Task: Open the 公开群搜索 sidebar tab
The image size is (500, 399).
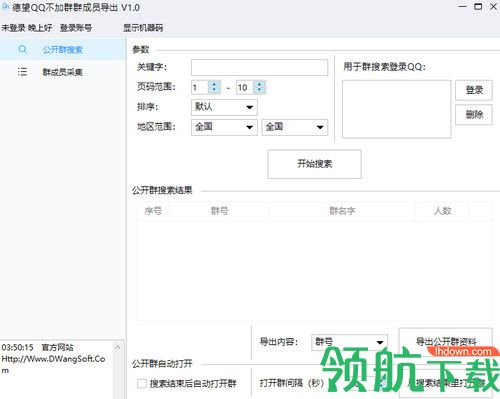Action: pyautogui.click(x=63, y=50)
